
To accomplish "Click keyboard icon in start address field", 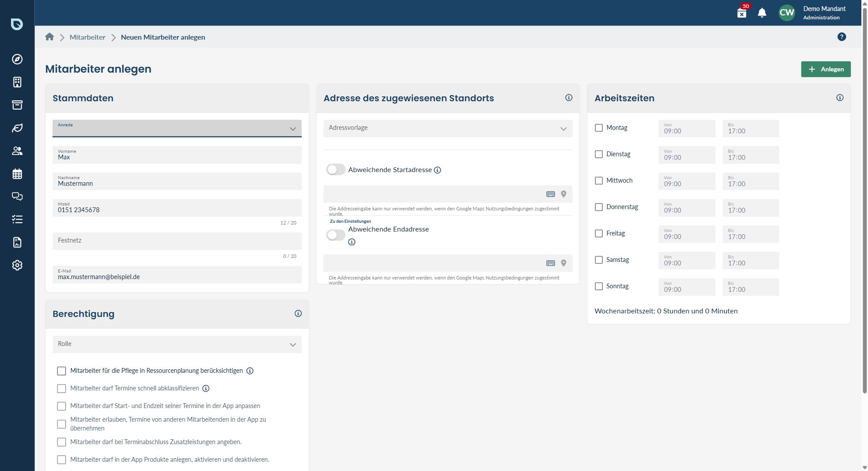I will [551, 194].
